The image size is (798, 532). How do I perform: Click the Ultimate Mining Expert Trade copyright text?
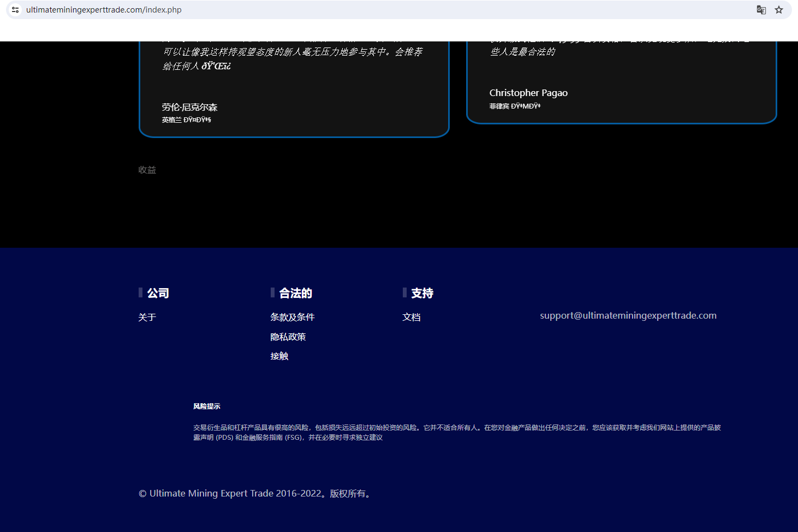257,494
